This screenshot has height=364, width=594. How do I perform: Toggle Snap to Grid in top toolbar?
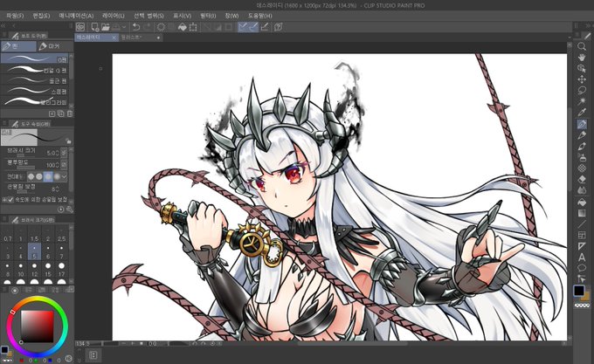coord(265,27)
